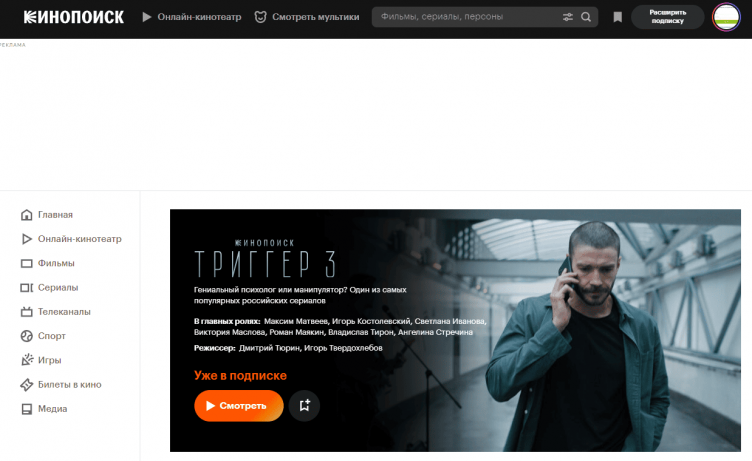Add Триггер 3 to watchlist bookmark-plus icon
Image resolution: width=752 pixels, height=461 pixels.
coord(304,406)
